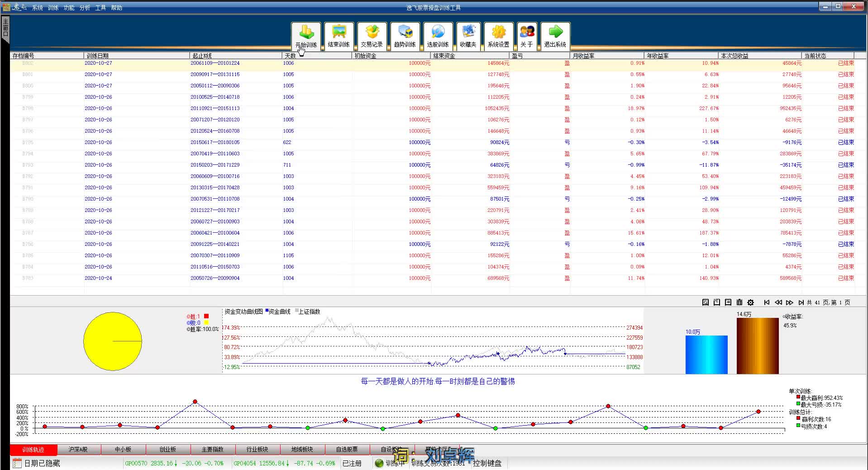Sort by the 年收益率 column header
The image size is (868, 470).
[x=682, y=56]
